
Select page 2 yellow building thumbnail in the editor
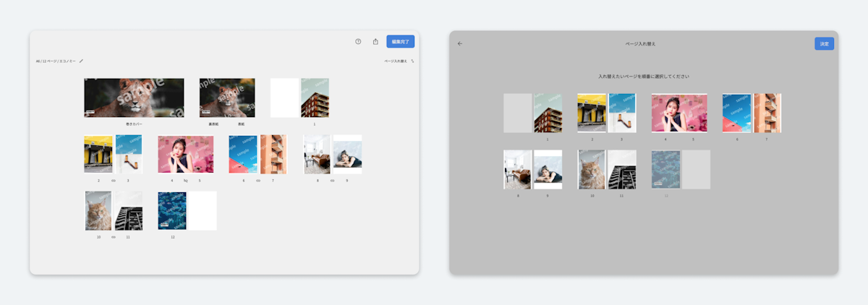point(98,154)
